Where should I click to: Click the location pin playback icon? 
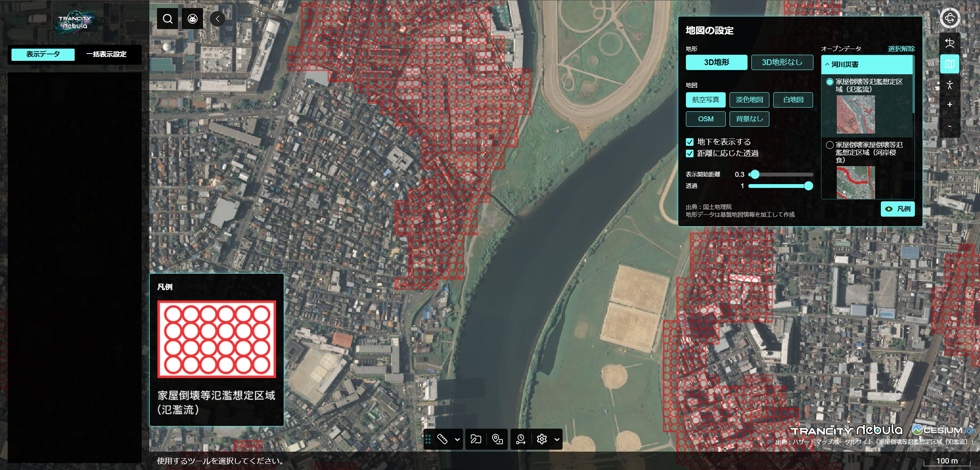(x=497, y=439)
